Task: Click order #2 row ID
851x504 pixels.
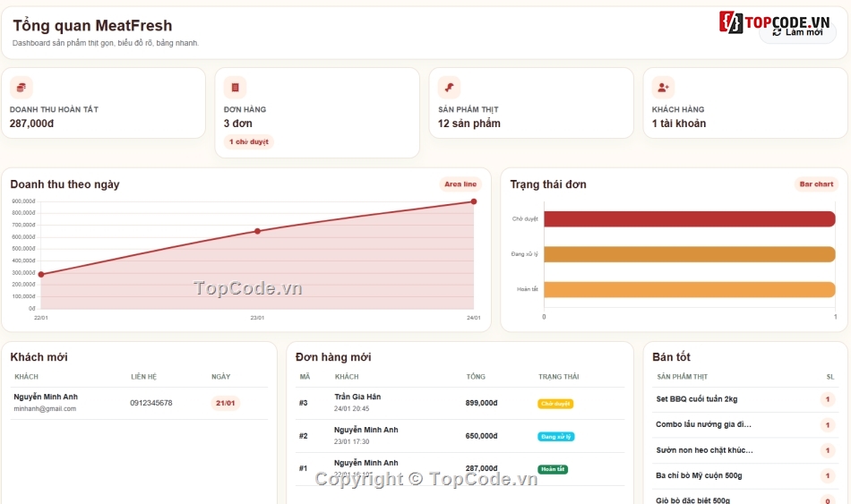Action: [304, 436]
